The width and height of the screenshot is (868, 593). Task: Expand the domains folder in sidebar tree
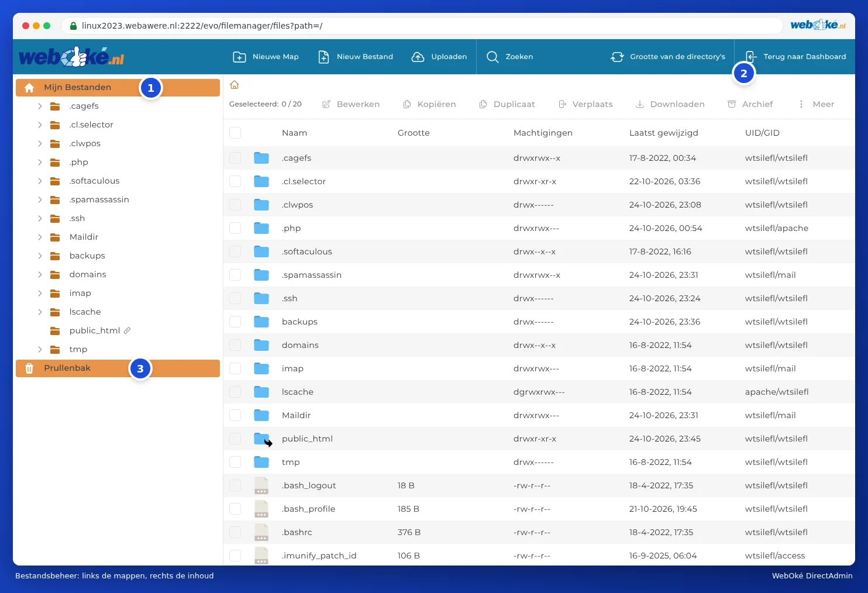coord(40,274)
